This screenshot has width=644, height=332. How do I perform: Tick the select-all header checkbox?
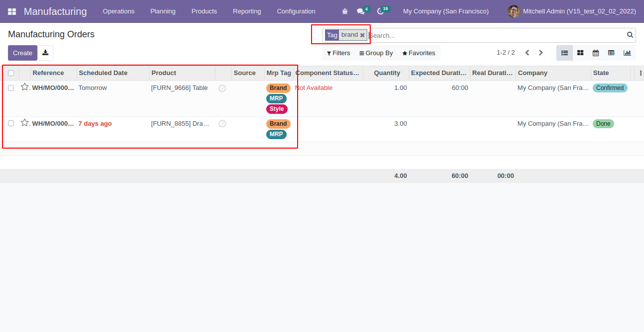(x=11, y=73)
